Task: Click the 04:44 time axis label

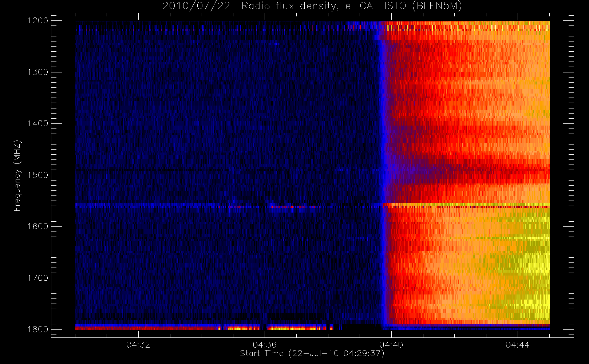Action: pos(518,345)
